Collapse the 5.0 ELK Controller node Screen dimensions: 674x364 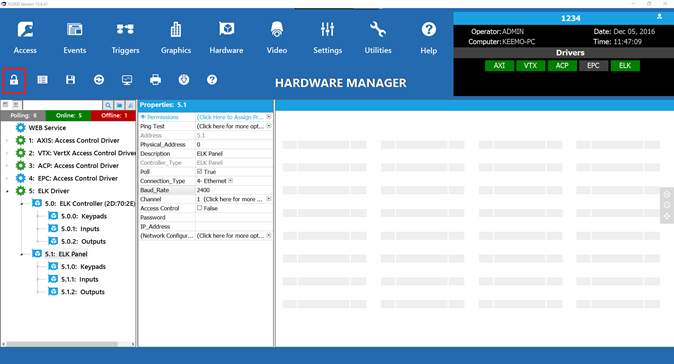tap(22, 204)
